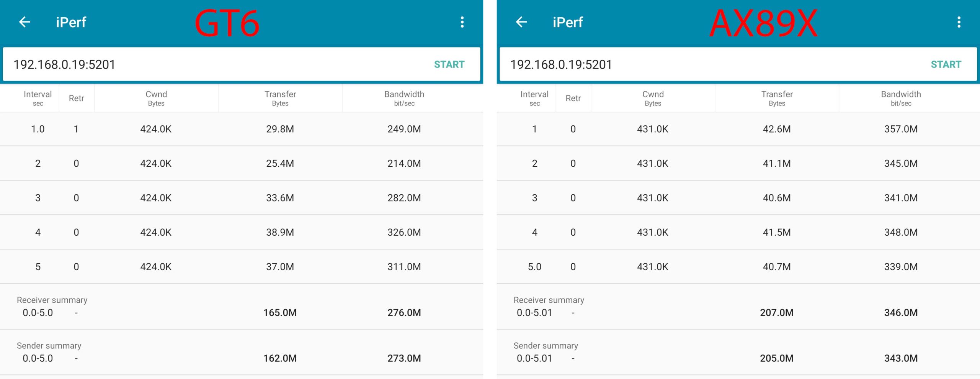Select AX89X transfer value 42.6M
This screenshot has width=980, height=379.
pyautogui.click(x=777, y=129)
